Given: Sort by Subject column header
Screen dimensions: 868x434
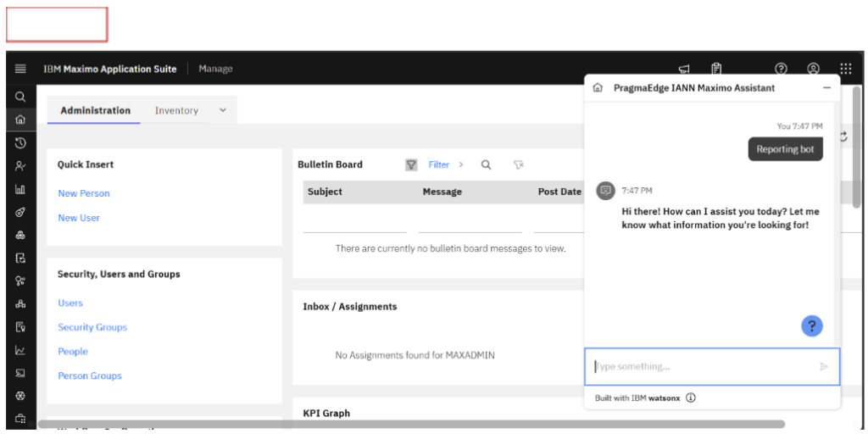Looking at the screenshot, I should point(325,192).
